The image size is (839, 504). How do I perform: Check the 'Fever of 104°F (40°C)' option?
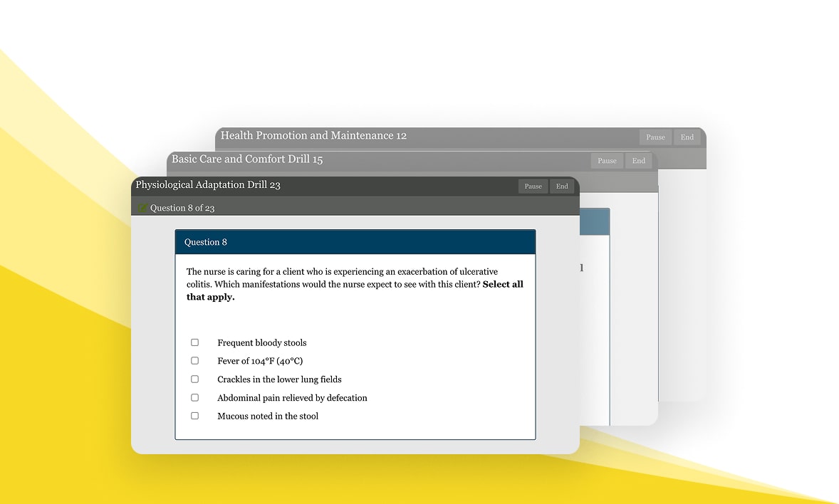pos(194,361)
